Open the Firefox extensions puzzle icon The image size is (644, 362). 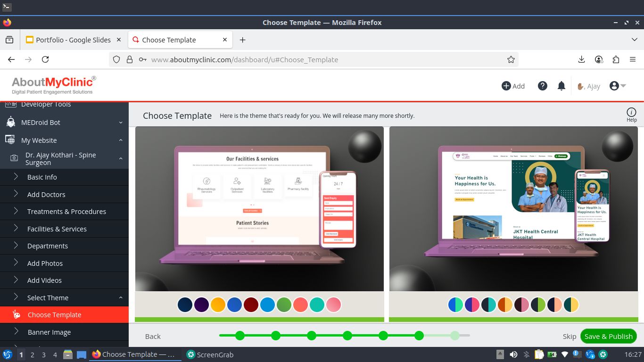(616, 59)
